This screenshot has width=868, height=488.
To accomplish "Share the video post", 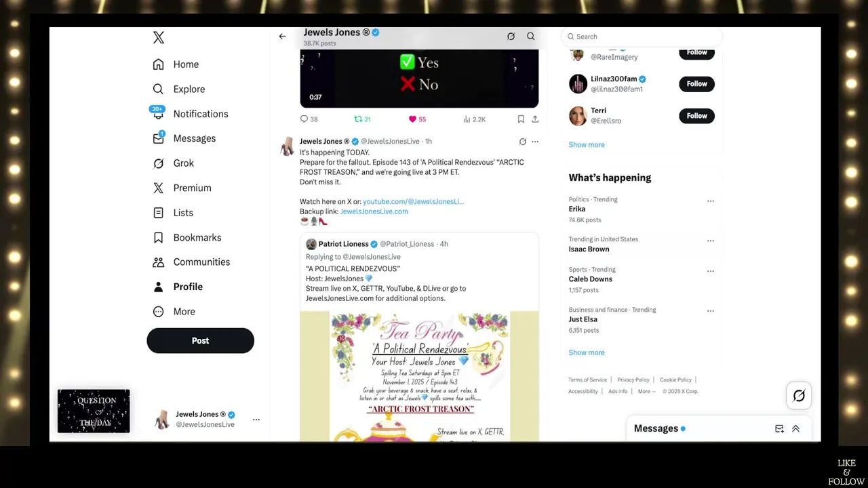I will tap(535, 119).
